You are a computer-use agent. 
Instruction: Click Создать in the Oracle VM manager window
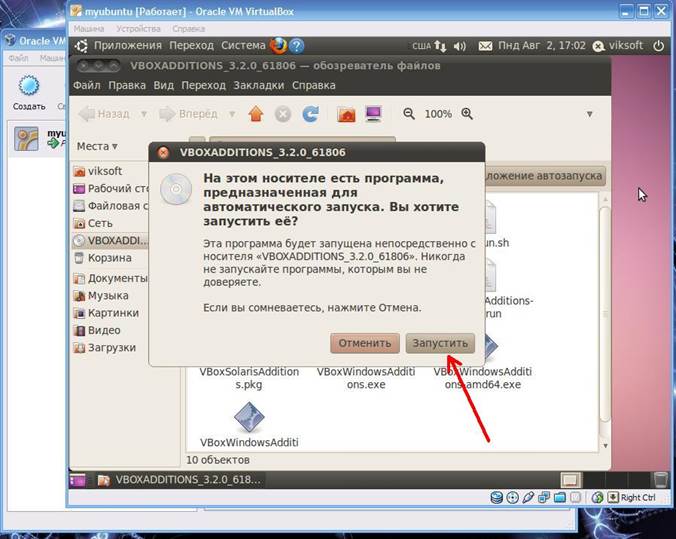coord(28,94)
